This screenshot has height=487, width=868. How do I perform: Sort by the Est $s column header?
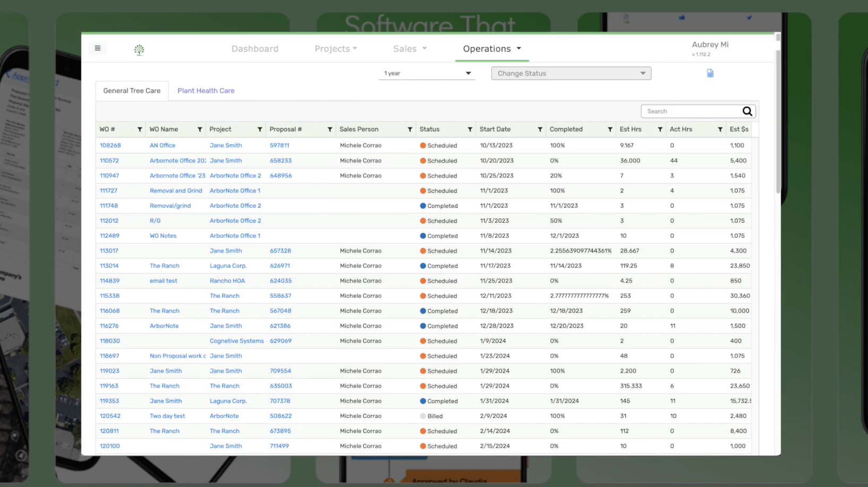click(x=739, y=129)
